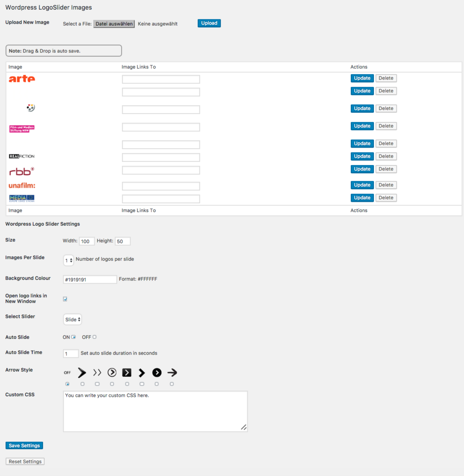
Task: Delete the MEDIA logo row
Action: [386, 198]
